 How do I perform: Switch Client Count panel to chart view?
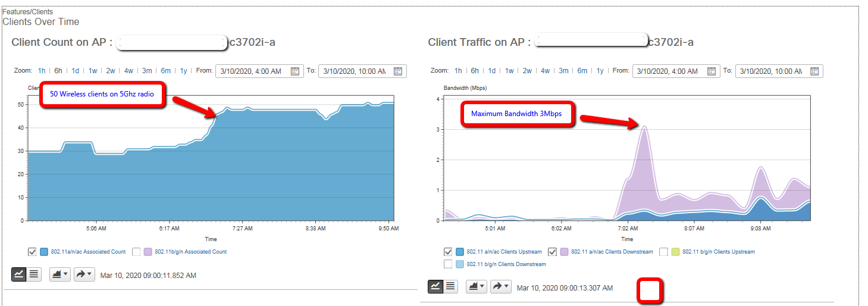coord(19,274)
